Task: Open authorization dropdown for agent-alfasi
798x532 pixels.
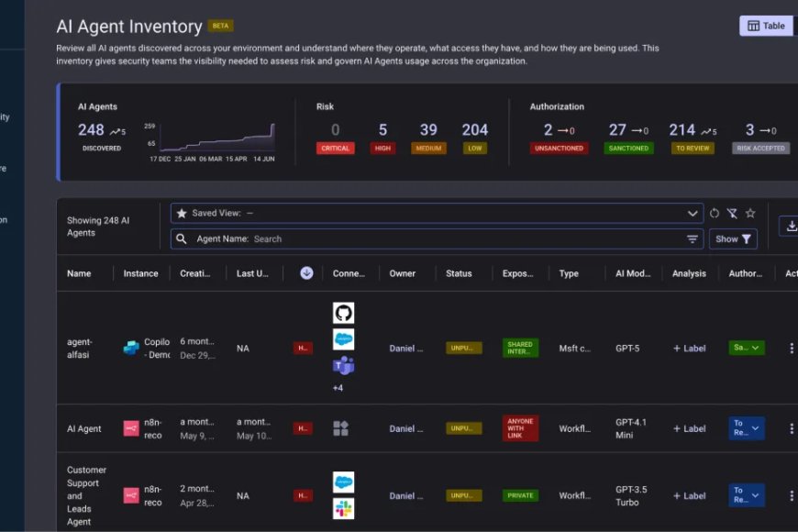Action: (747, 348)
